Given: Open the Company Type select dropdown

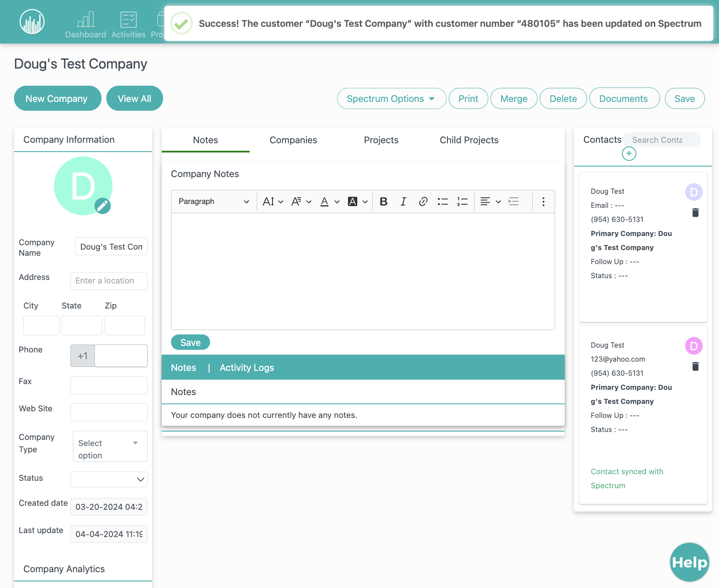Looking at the screenshot, I should [x=110, y=446].
